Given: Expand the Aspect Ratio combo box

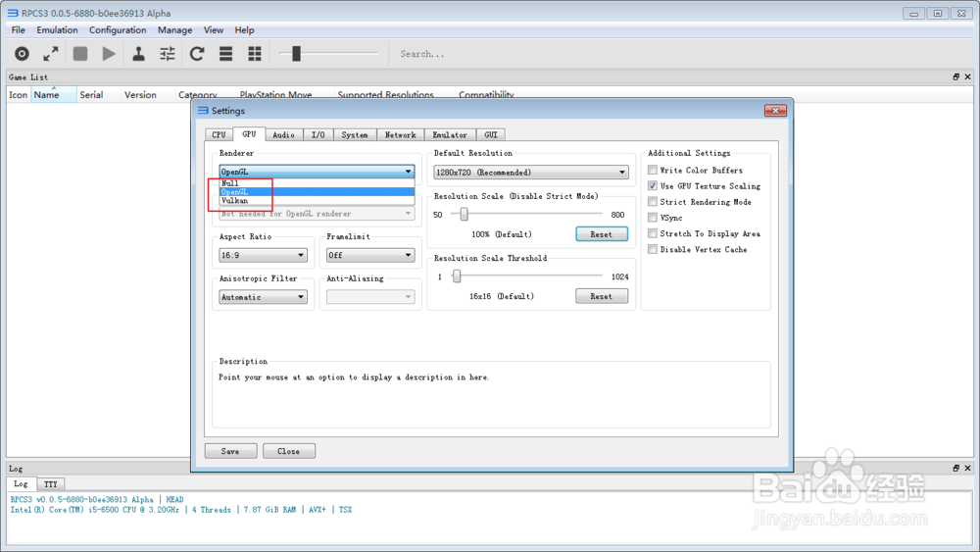Looking at the screenshot, I should tap(263, 256).
